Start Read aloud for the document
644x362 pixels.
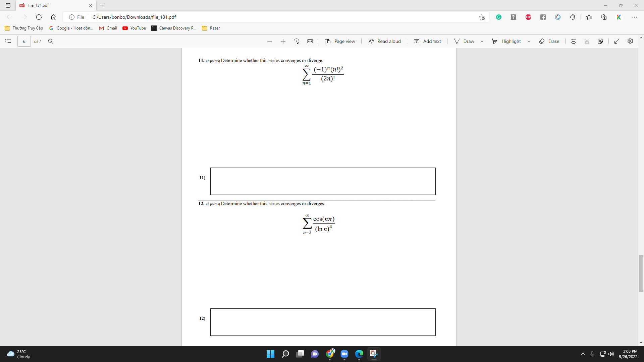click(x=384, y=41)
